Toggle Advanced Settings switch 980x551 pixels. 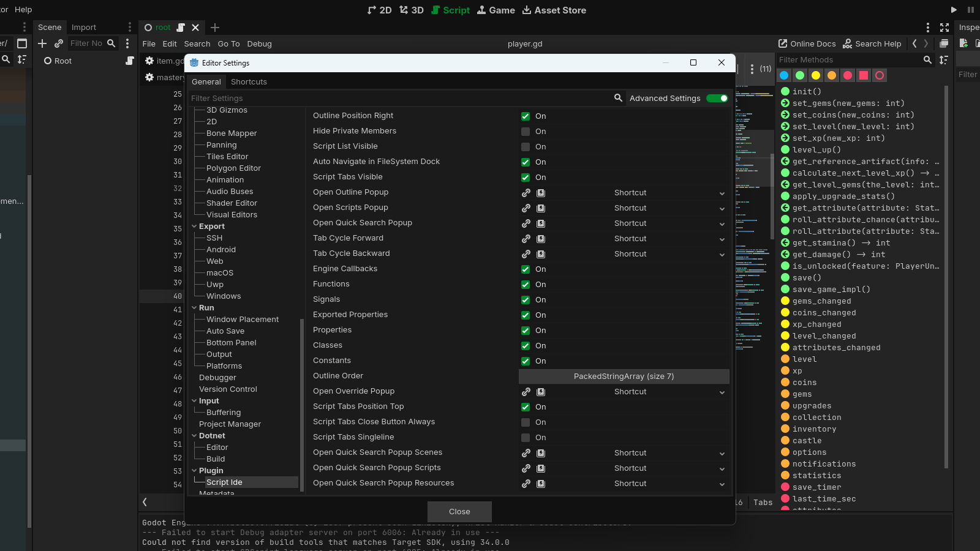click(717, 98)
